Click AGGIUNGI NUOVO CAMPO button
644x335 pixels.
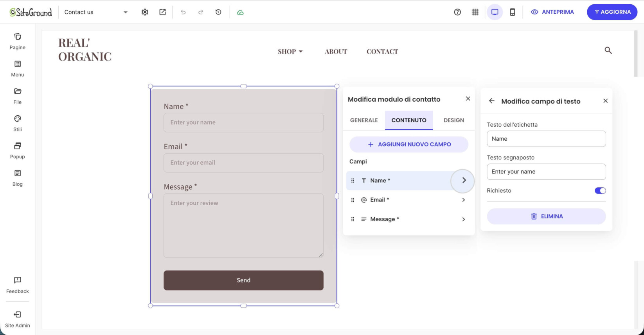tap(409, 144)
